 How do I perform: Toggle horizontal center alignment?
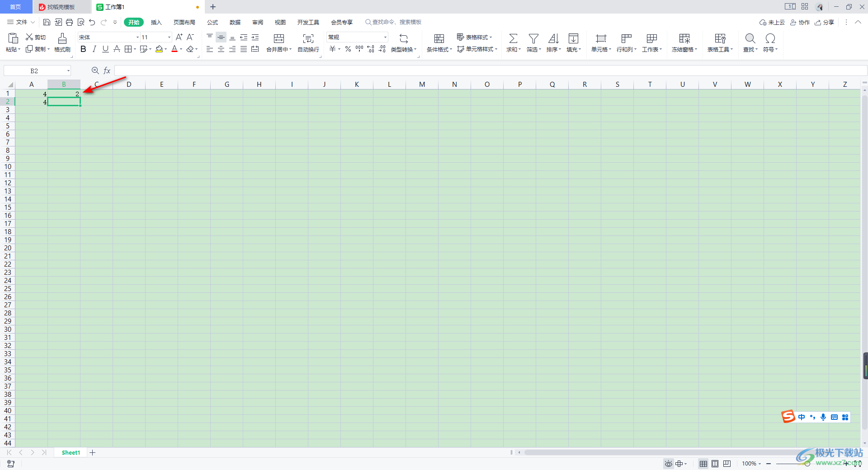tap(221, 49)
